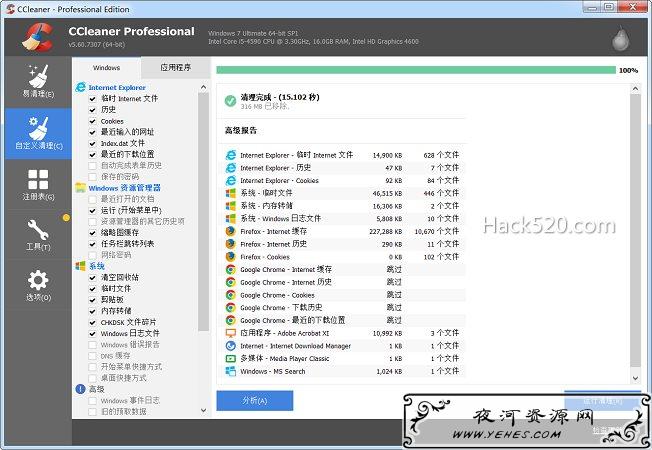
Task: Toggle CHKDSK 文件碎片 checkbox
Action: click(x=93, y=323)
